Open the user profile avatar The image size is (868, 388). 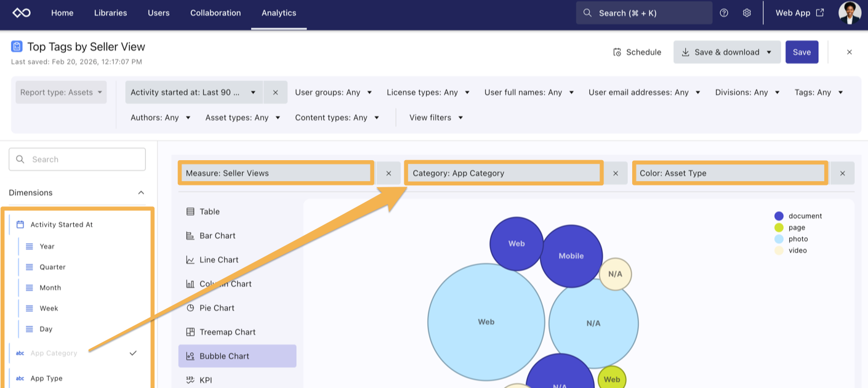pyautogui.click(x=850, y=13)
